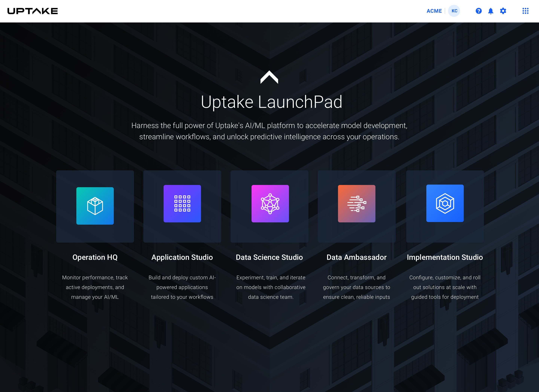Click the Data Ambassador title
This screenshot has width=539, height=392.
tap(357, 257)
